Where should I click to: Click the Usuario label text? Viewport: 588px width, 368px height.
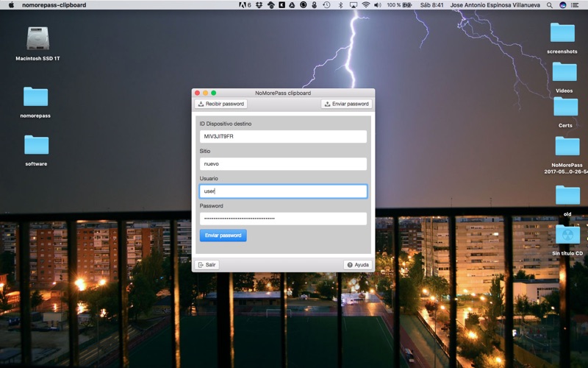click(x=209, y=178)
